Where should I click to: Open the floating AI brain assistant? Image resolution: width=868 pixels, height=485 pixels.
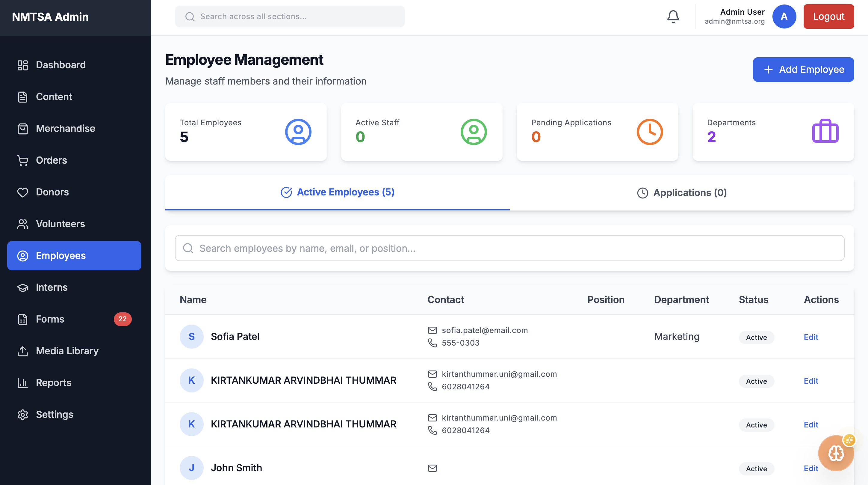coord(836,453)
